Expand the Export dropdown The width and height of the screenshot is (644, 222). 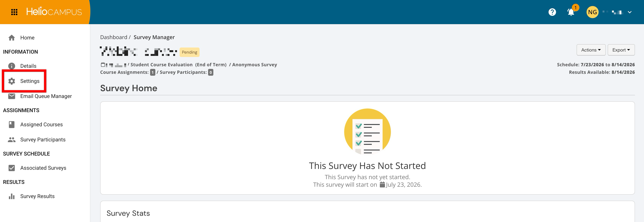(621, 50)
